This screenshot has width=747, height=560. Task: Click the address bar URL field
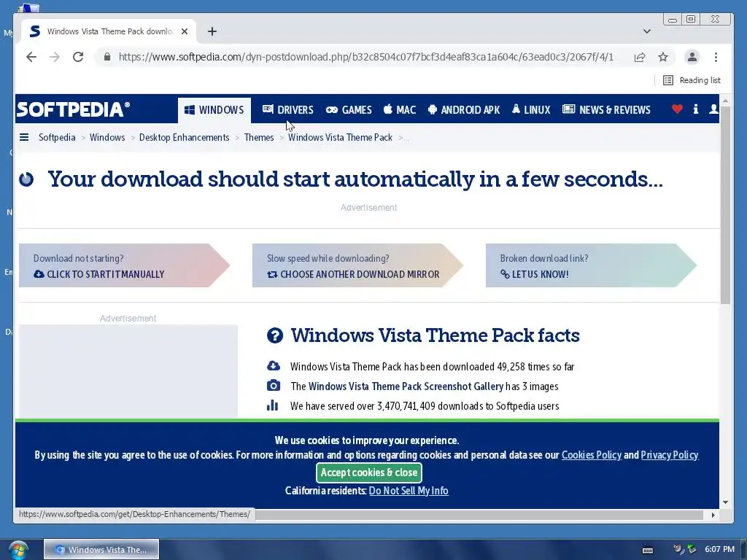pos(366,57)
